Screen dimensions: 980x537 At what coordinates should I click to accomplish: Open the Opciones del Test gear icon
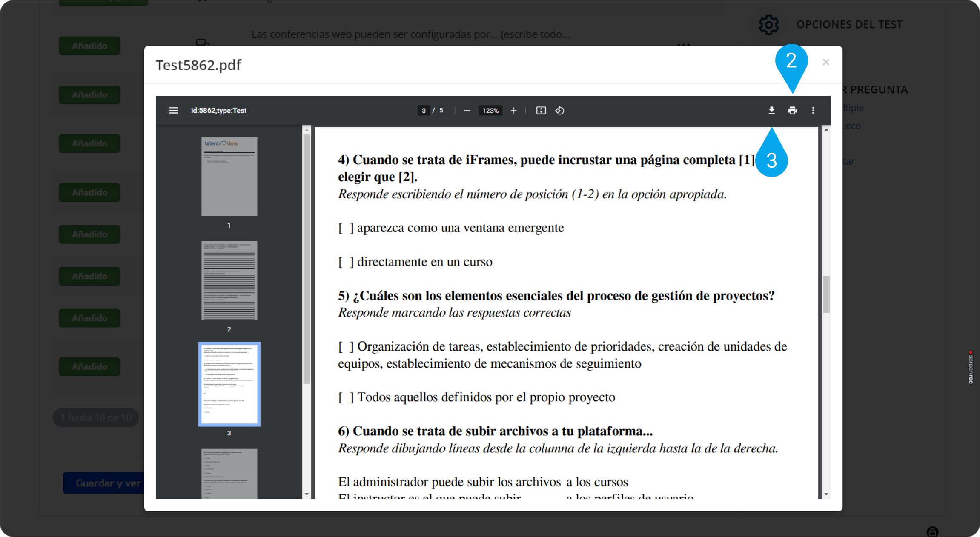[x=768, y=25]
